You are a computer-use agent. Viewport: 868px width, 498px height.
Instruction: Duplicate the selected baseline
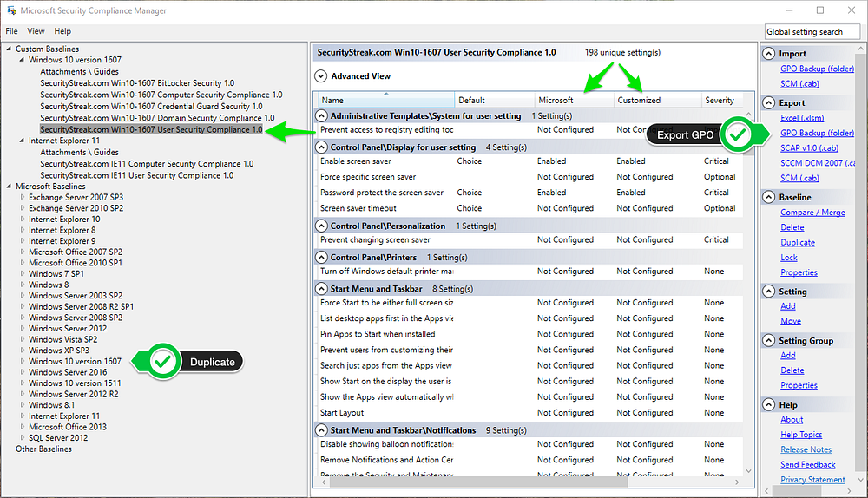tap(798, 242)
